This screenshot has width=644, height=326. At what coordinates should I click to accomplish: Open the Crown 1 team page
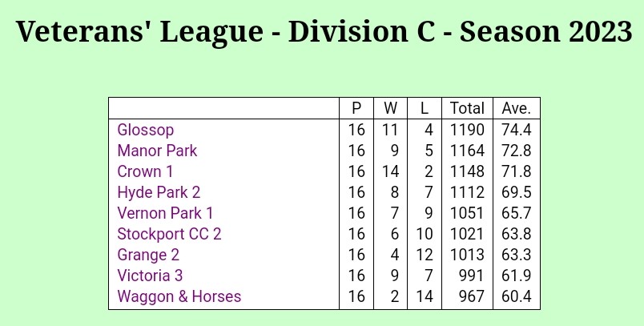(145, 171)
